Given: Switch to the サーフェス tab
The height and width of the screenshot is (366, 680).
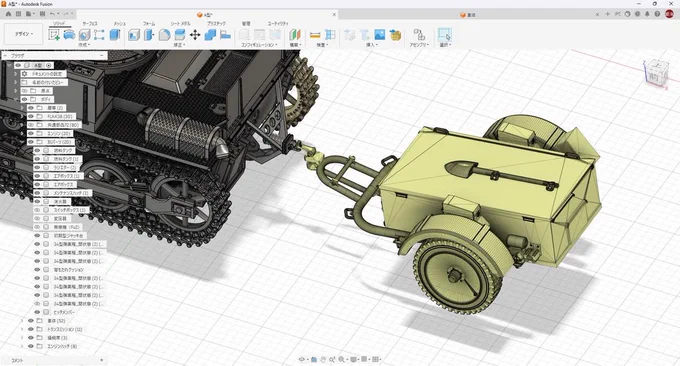Looking at the screenshot, I should pyautogui.click(x=90, y=23).
